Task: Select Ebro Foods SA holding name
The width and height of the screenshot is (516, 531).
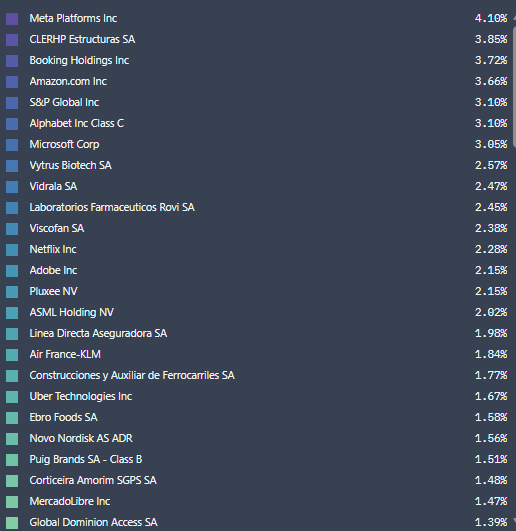Action: point(63,417)
